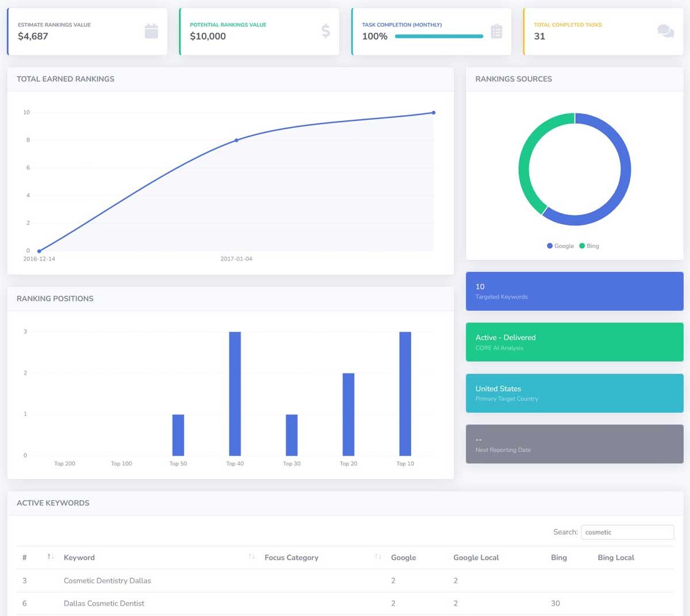Screen dimensions: 690x616
Task: Click the chat bubbles icon in Completed Tasks card
Action: [665, 31]
